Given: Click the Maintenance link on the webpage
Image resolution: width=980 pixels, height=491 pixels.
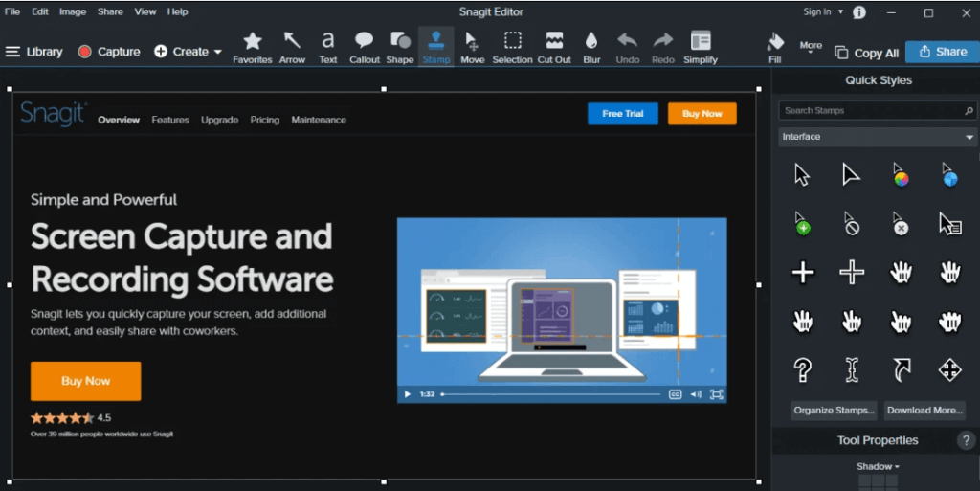Looking at the screenshot, I should (319, 120).
